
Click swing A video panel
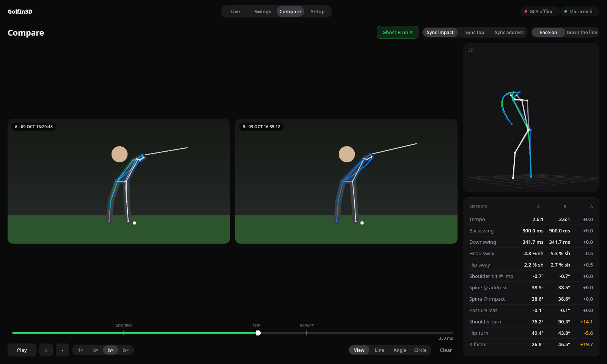[119, 181]
